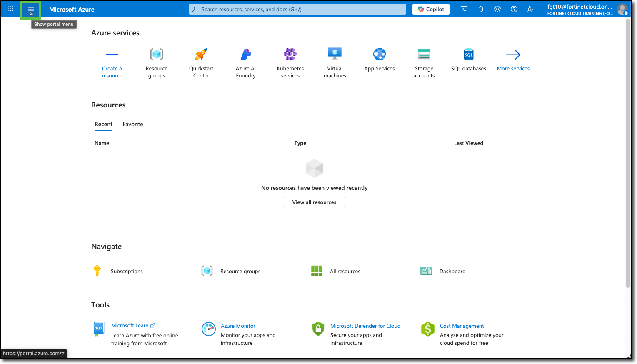Show the portal menu
The image size is (637, 364).
click(x=30, y=9)
